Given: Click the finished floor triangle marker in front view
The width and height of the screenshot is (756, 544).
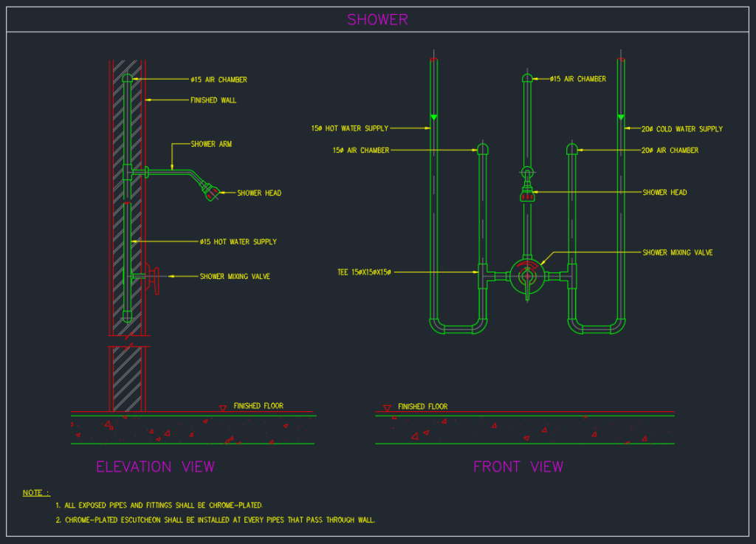Looking at the screenshot, I should (x=385, y=405).
